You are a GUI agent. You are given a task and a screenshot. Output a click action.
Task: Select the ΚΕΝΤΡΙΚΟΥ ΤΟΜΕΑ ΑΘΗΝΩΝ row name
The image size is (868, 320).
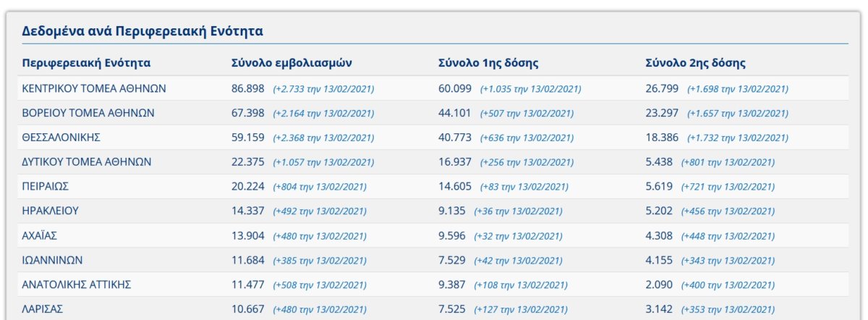point(94,88)
